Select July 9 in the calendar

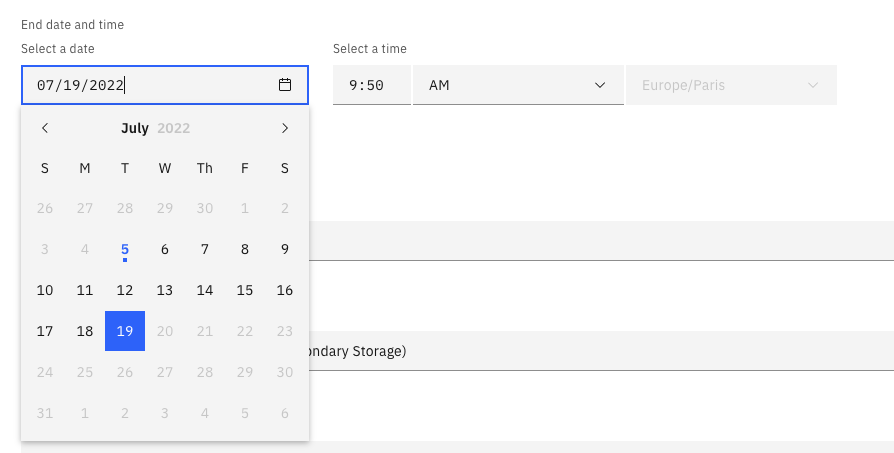285,250
